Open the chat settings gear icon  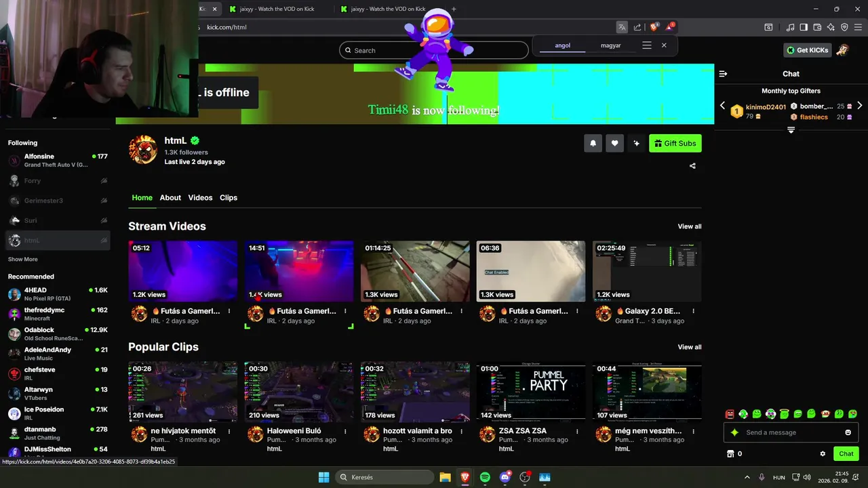coord(823,454)
